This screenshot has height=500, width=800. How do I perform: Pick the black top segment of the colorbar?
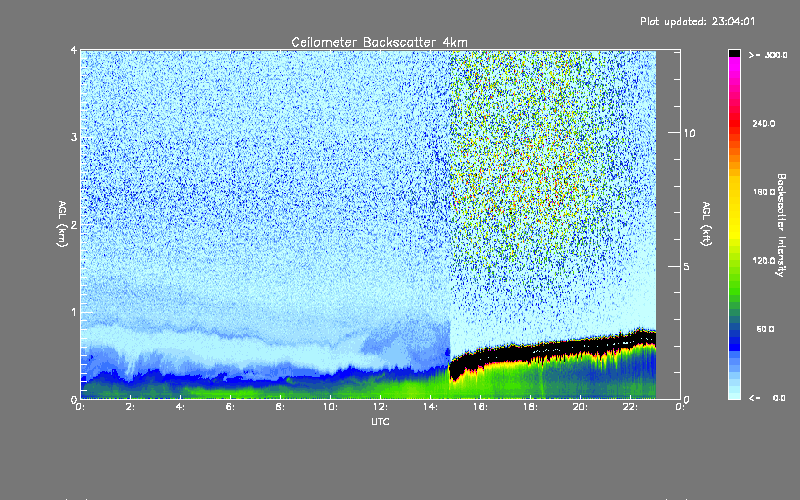pos(734,53)
